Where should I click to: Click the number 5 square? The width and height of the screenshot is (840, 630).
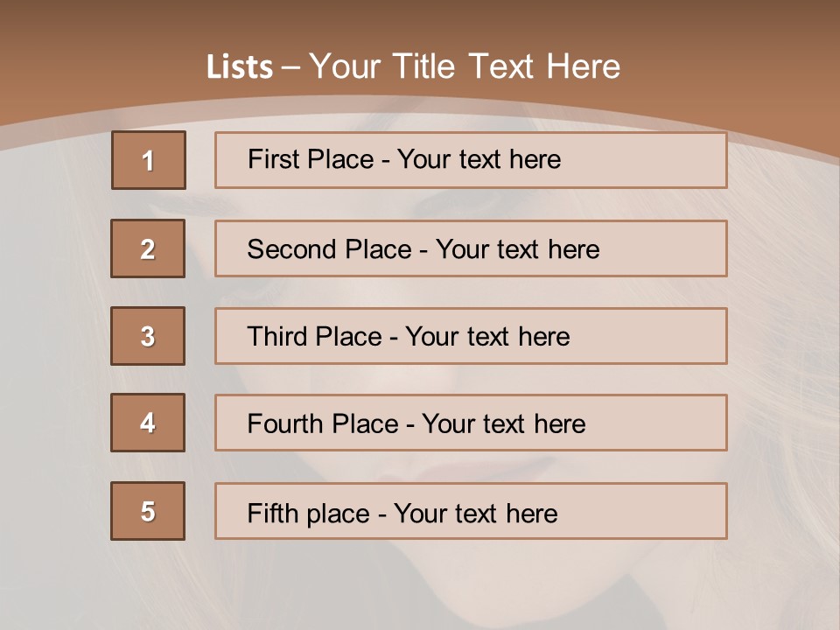(x=148, y=511)
